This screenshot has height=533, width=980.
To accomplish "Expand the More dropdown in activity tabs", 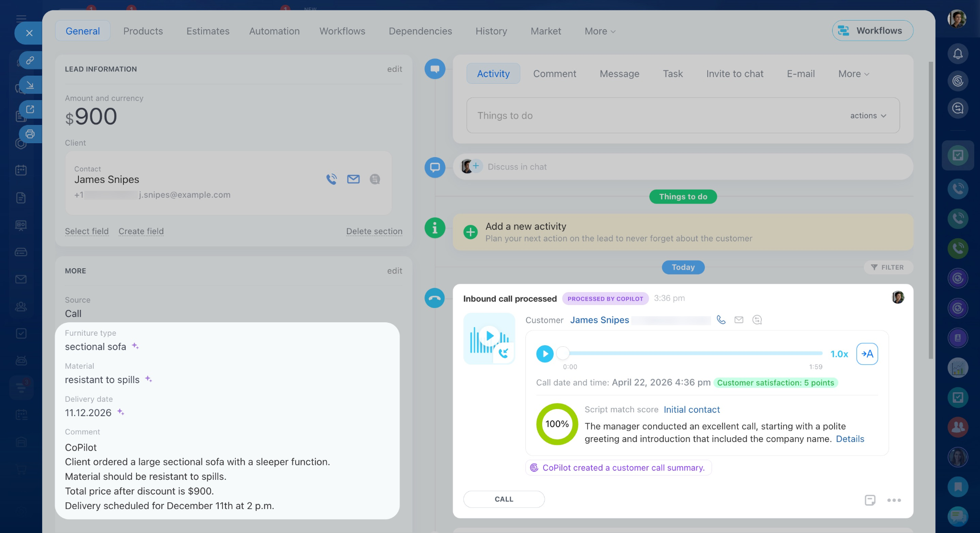I will pyautogui.click(x=854, y=74).
